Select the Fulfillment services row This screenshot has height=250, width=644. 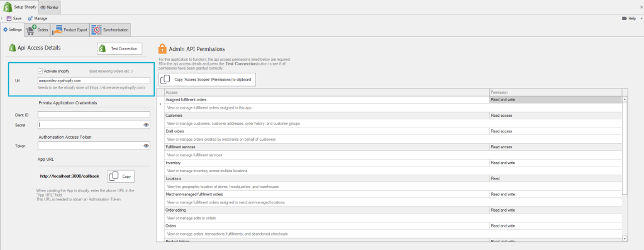point(392,147)
